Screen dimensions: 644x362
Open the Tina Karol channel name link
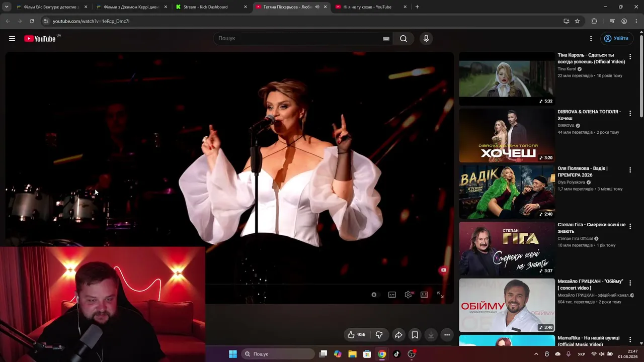click(567, 69)
